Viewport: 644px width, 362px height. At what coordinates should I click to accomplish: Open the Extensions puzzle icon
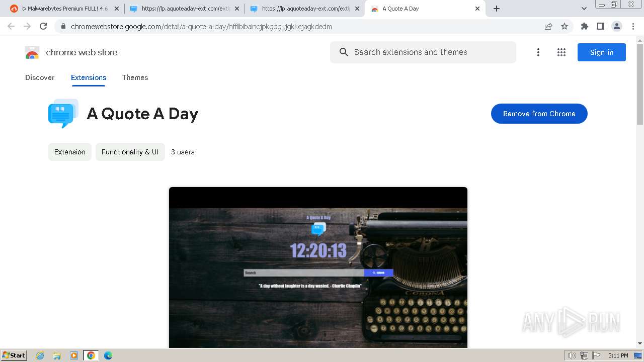[x=584, y=27]
